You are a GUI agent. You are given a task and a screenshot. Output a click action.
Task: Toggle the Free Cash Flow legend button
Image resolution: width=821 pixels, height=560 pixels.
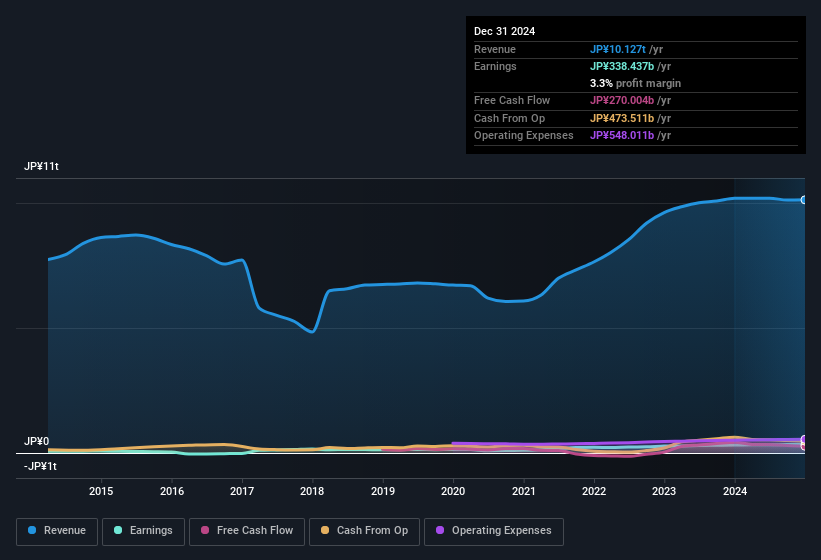click(247, 532)
